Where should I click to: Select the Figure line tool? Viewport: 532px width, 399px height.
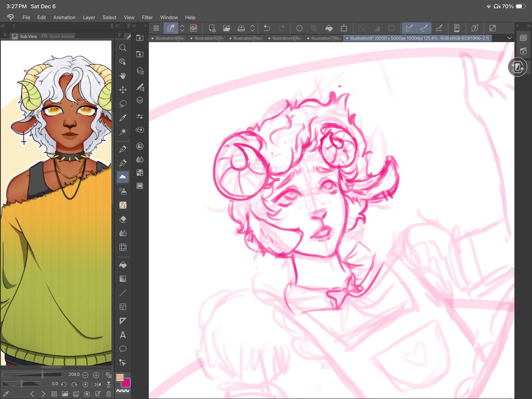click(123, 293)
